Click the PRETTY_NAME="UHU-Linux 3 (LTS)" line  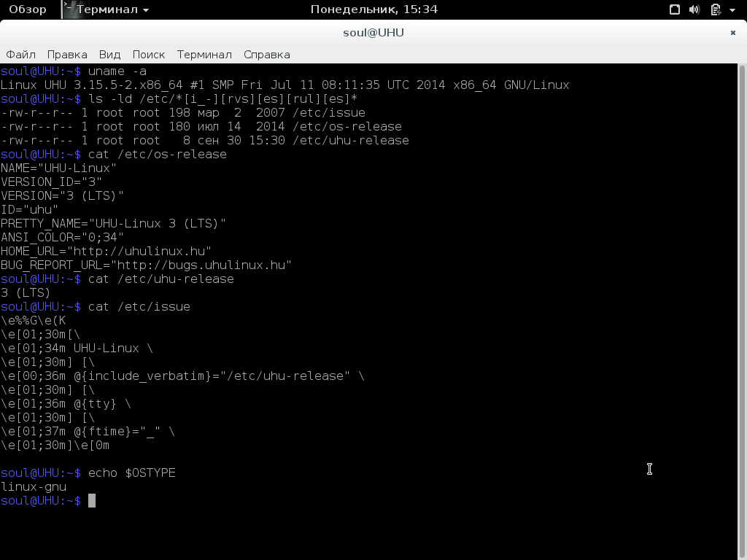pos(113,223)
